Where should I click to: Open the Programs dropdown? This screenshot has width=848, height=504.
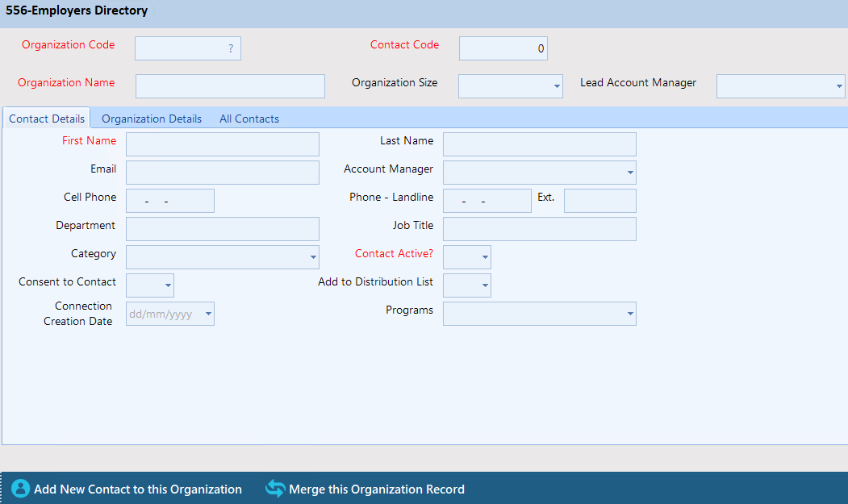coord(629,314)
